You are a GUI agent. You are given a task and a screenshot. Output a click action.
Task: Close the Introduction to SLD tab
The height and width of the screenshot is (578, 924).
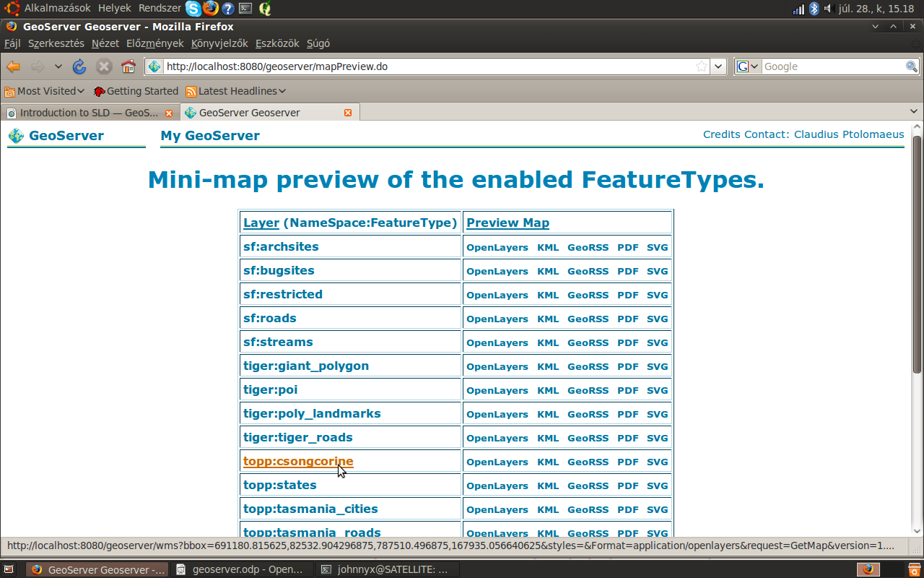(x=169, y=113)
